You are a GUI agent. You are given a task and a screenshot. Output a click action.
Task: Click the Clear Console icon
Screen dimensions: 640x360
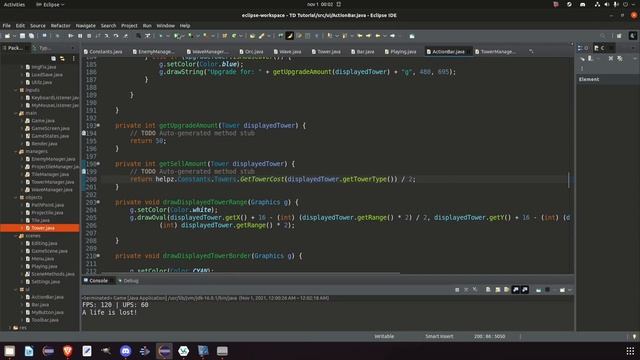coord(488,290)
